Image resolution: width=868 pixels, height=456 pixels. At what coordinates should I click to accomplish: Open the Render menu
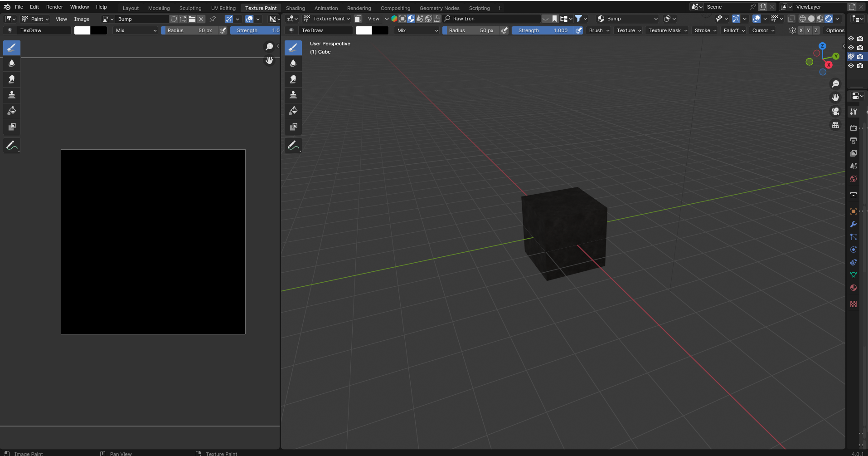tap(54, 7)
